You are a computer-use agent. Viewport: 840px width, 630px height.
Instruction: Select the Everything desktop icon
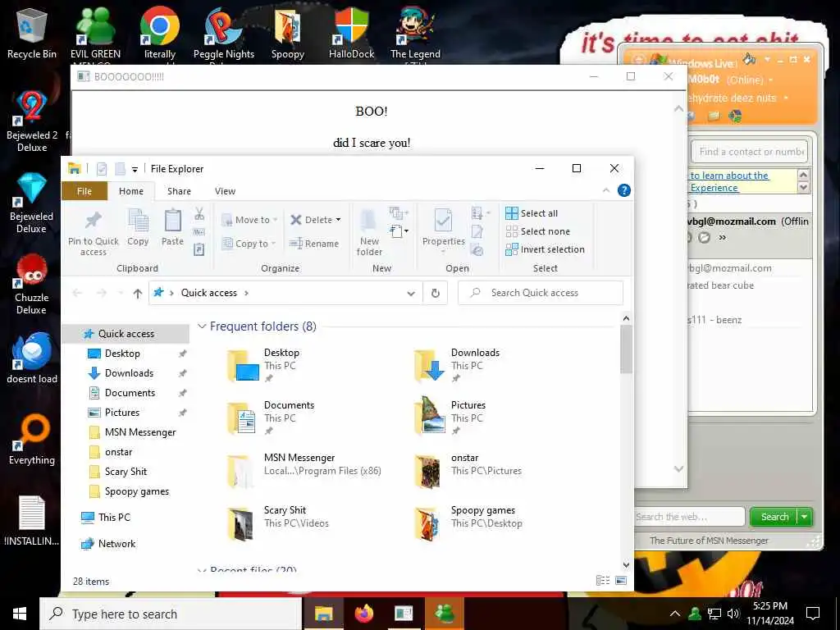click(32, 440)
